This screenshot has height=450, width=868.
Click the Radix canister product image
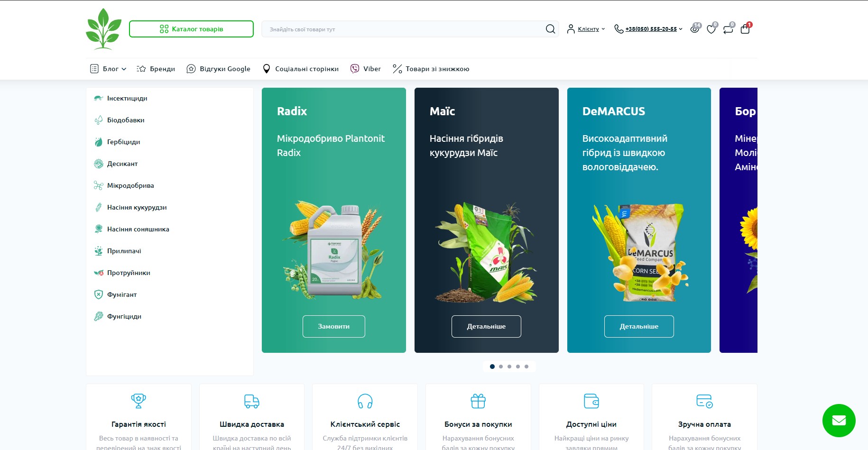pyautogui.click(x=334, y=250)
